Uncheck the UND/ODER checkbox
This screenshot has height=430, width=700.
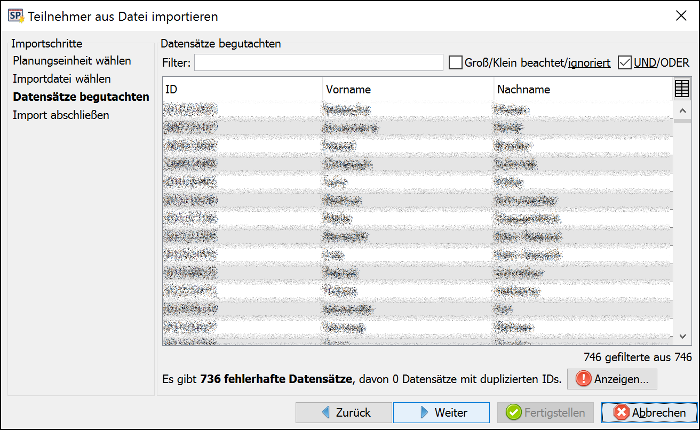[625, 63]
